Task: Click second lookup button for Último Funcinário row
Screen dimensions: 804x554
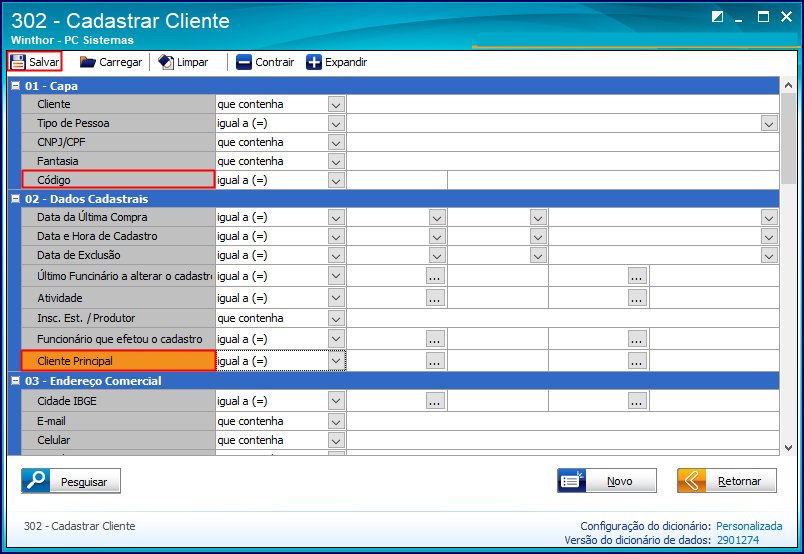Action: [x=637, y=276]
